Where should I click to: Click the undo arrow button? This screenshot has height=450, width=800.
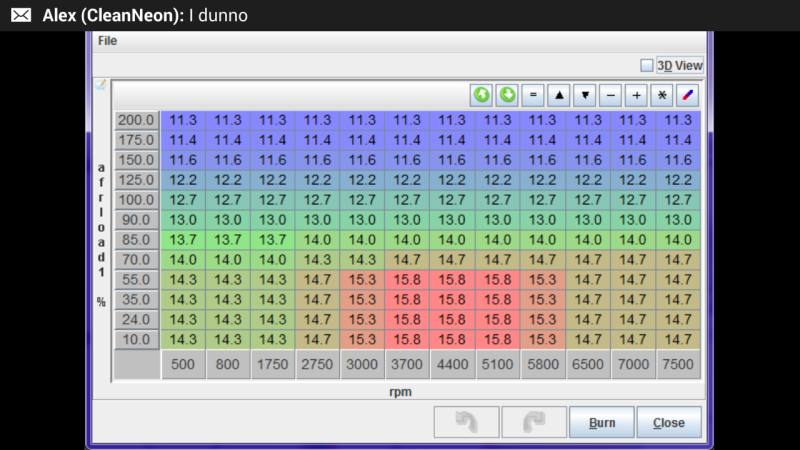pos(466,422)
